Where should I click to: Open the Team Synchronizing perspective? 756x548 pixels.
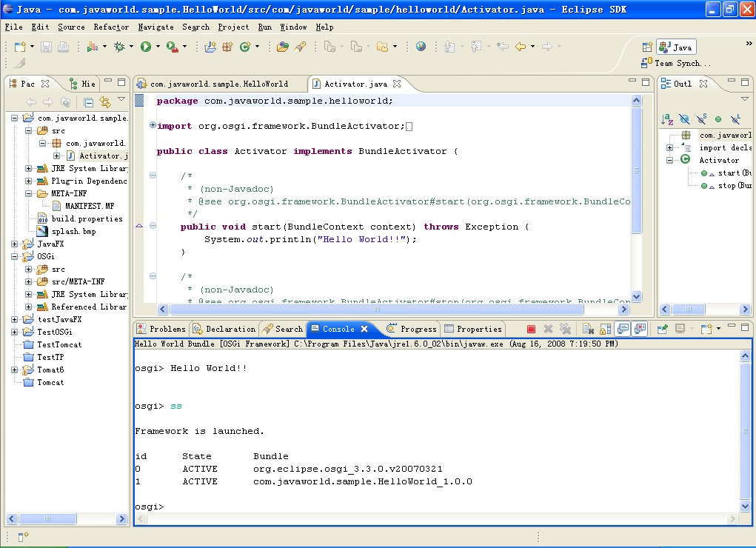click(675, 63)
